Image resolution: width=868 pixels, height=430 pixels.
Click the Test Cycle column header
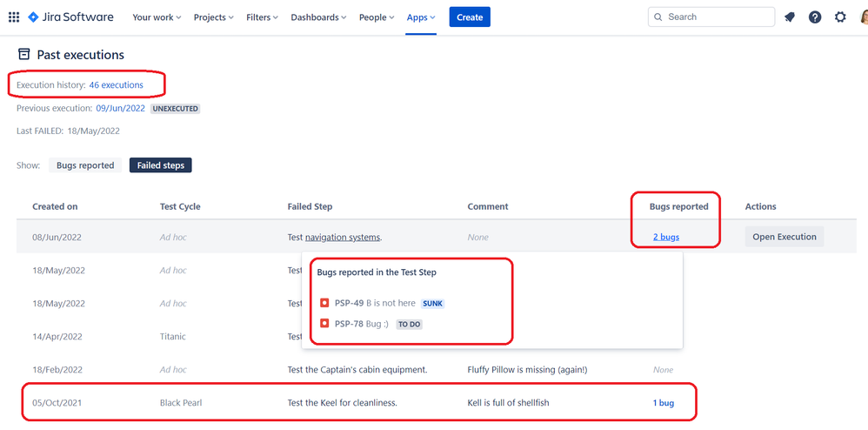click(180, 206)
